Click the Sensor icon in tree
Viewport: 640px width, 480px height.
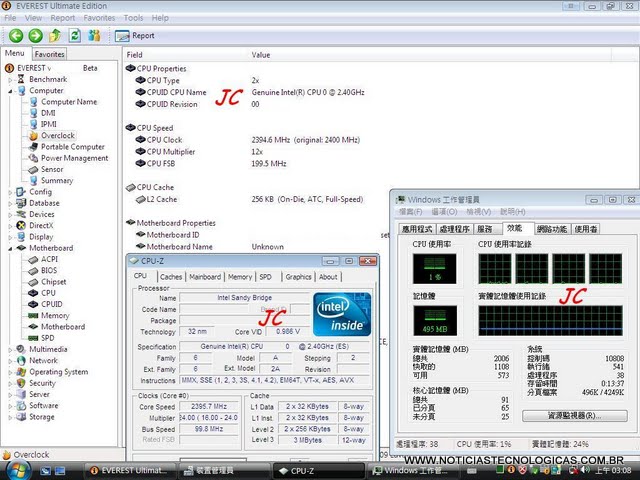point(33,169)
